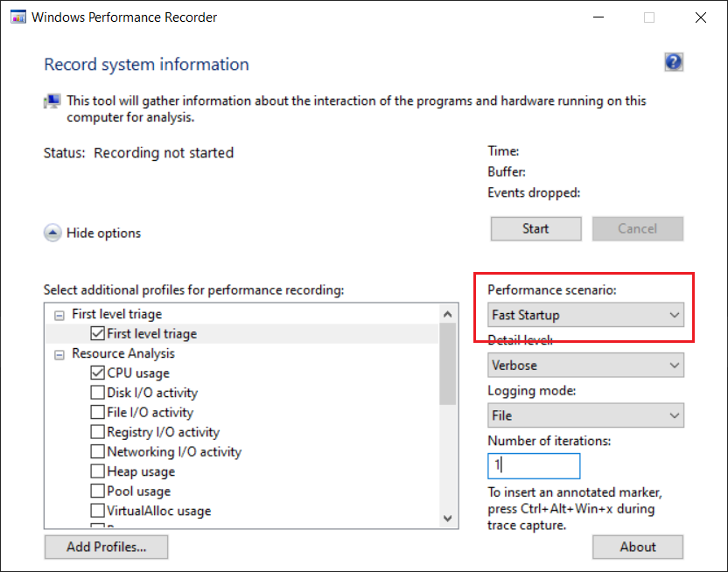Check Networking I/O activity
This screenshot has width=728, height=572.
97,451
